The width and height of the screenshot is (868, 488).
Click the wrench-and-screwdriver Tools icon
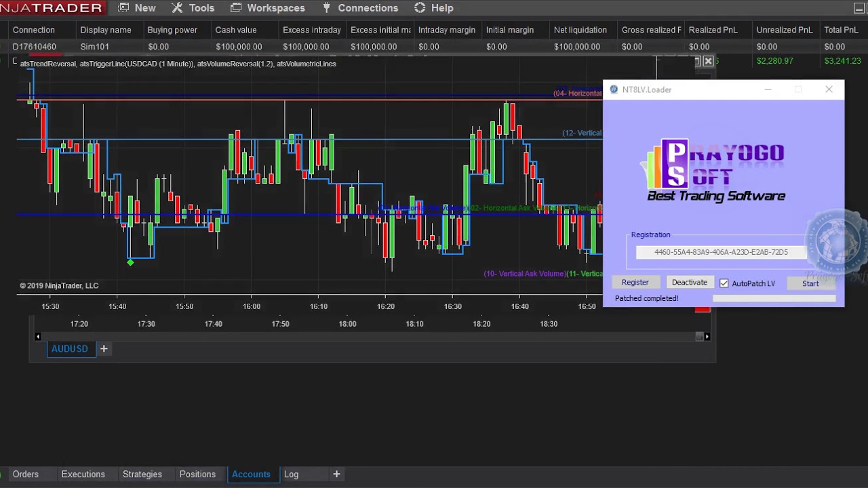(x=177, y=8)
